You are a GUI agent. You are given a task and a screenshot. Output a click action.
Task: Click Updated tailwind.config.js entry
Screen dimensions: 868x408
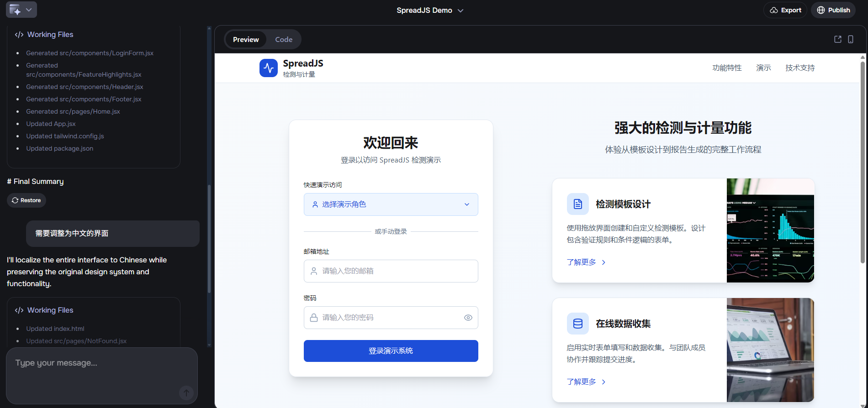65,136
